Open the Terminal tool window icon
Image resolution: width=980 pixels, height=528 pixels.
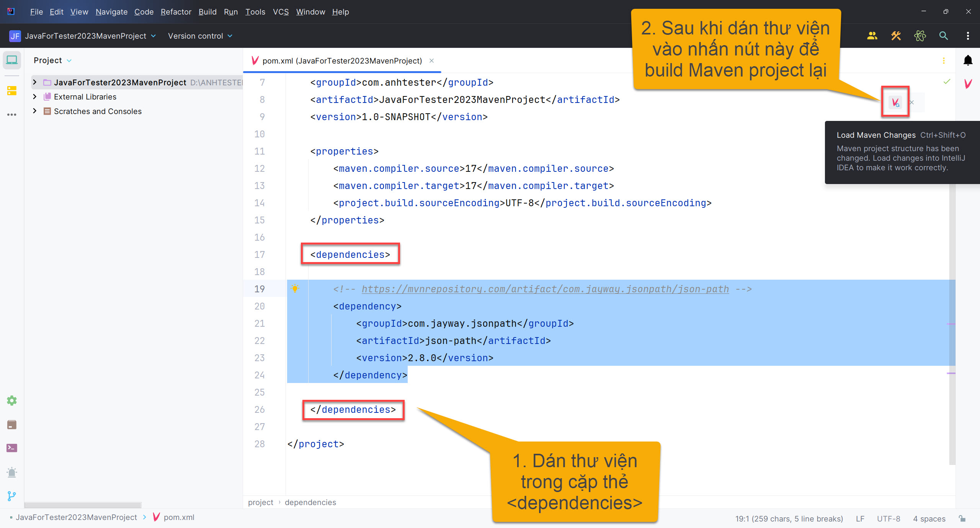tap(12, 448)
